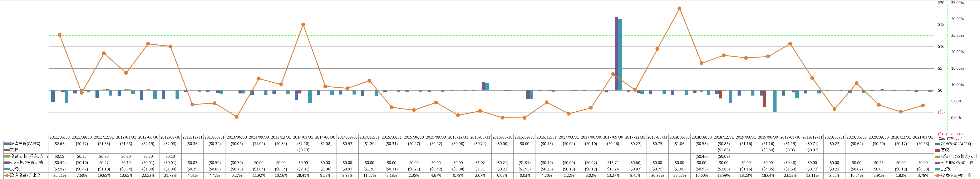Click the ($2.65) CAPEX cell

coord(60,144)
